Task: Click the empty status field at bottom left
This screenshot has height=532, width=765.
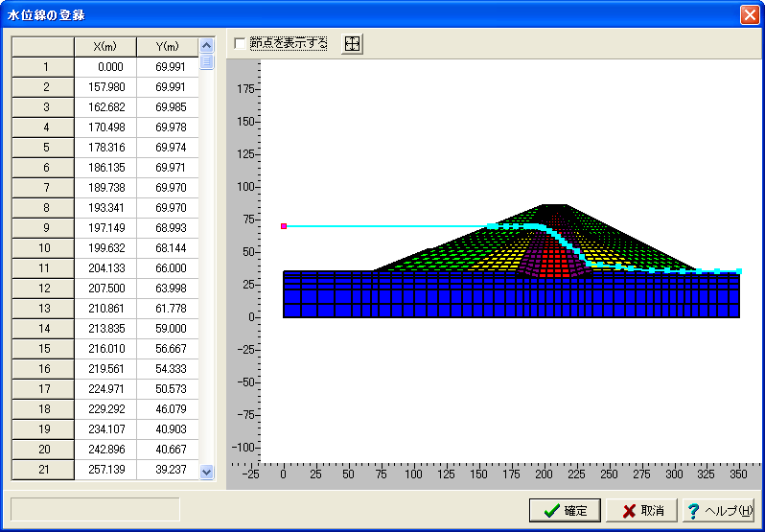Action: (95, 510)
